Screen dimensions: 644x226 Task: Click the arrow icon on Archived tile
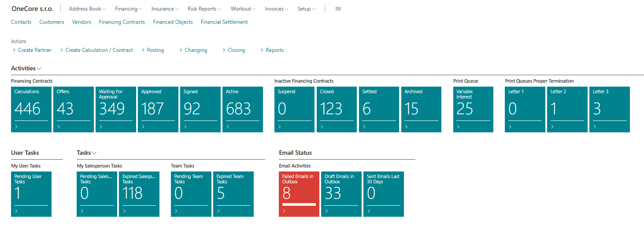[x=407, y=127]
